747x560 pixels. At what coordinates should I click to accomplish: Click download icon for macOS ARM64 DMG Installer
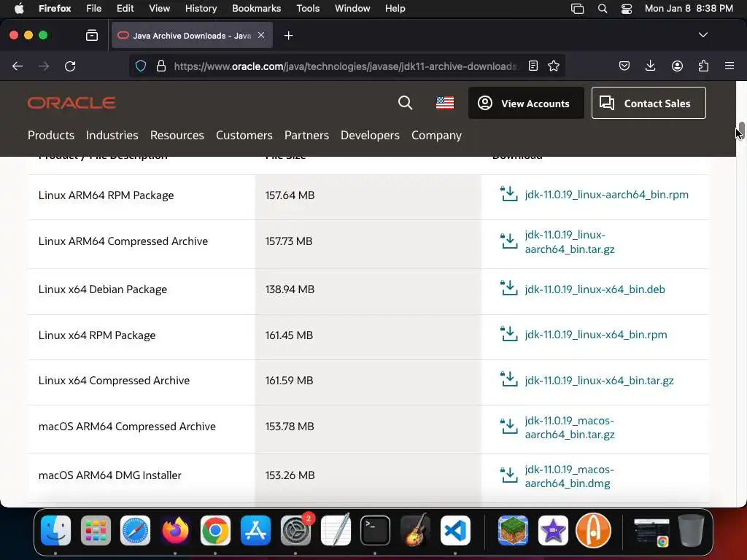[508, 475]
